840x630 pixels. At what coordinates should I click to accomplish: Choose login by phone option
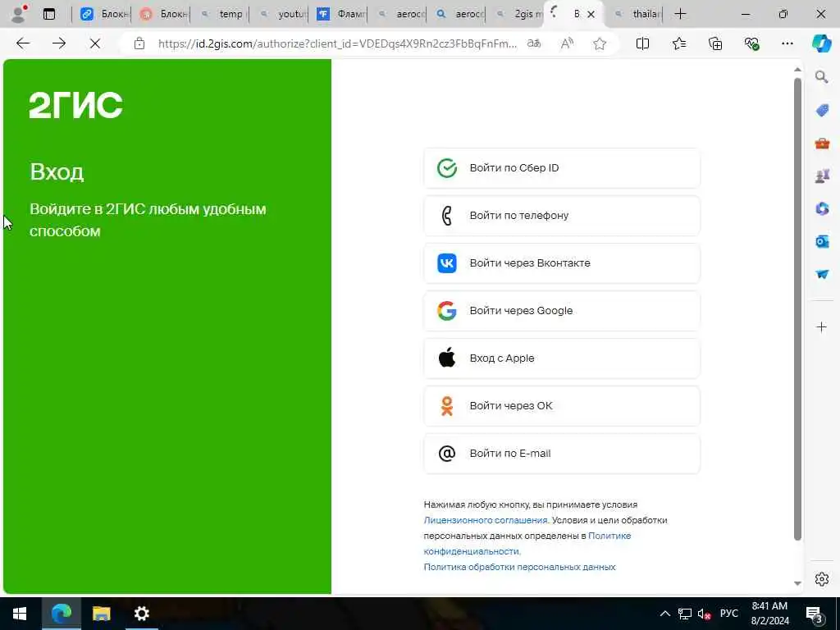tap(561, 216)
